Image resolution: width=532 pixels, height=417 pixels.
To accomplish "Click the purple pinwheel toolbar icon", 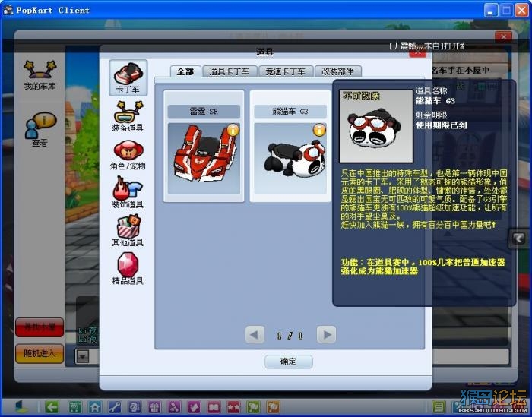I will pos(174,406).
